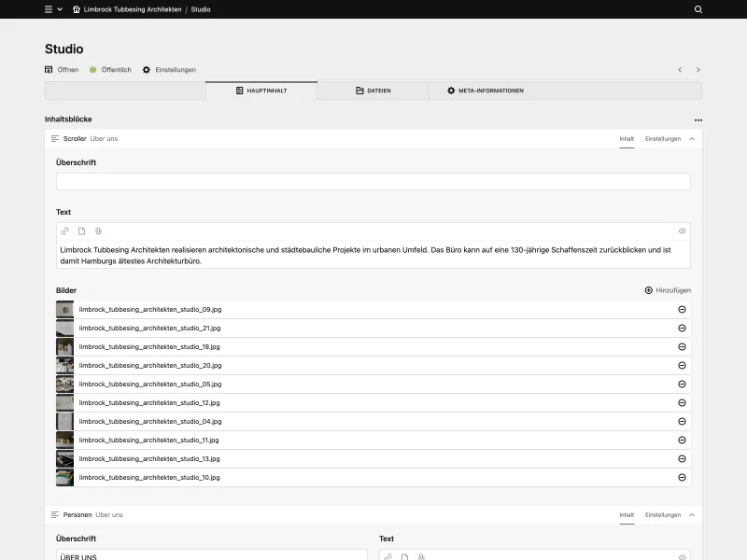The height and width of the screenshot is (560, 747).
Task: Click the drag handle of the Personen block
Action: click(53, 514)
